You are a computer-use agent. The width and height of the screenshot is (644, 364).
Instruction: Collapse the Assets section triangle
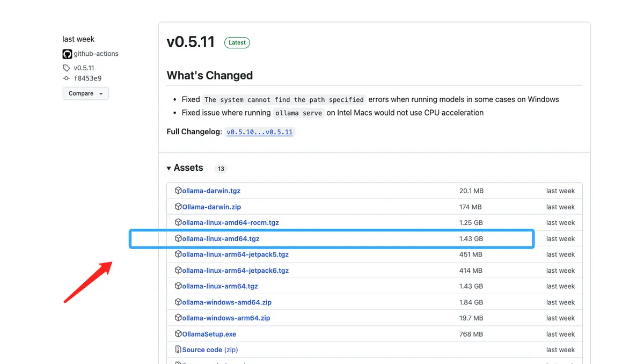coord(169,168)
